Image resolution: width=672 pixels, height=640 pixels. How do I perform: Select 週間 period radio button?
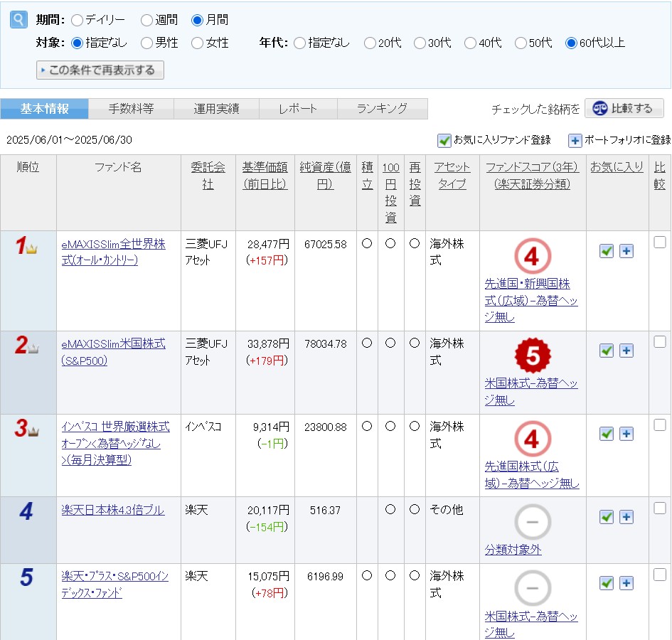pos(146,20)
